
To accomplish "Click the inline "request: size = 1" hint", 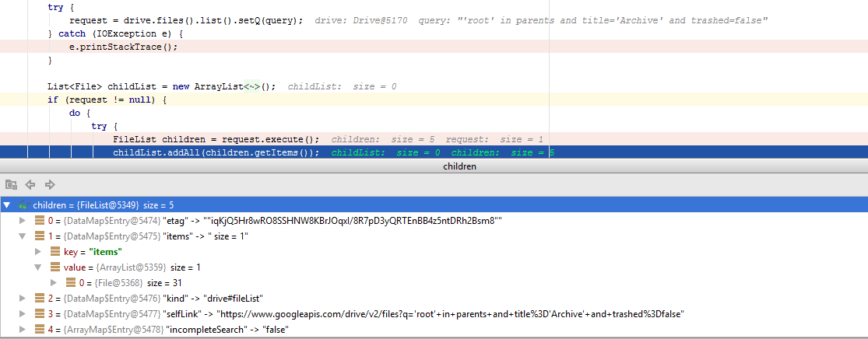I will point(494,139).
